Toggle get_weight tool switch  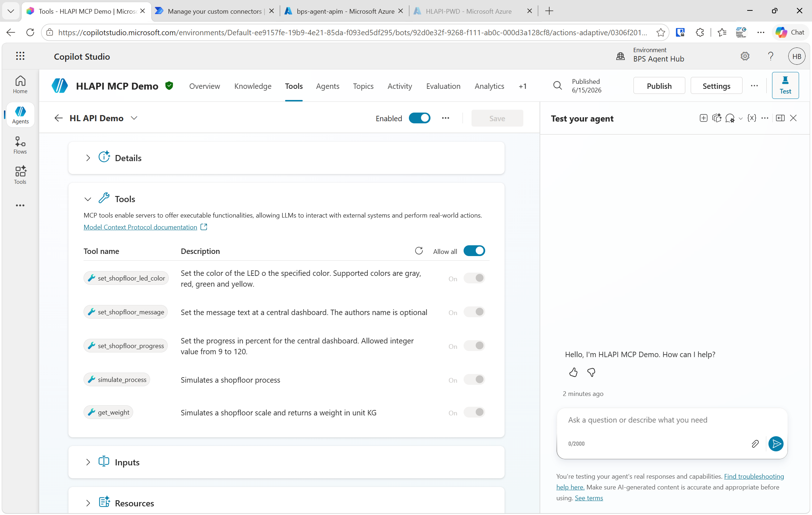474,412
